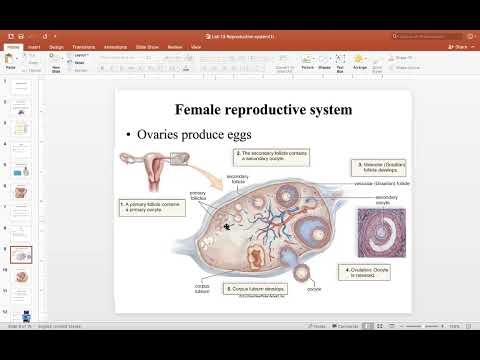Select slide 1 thumbnail
This screenshot has height=360, width=480.
coord(21,87)
